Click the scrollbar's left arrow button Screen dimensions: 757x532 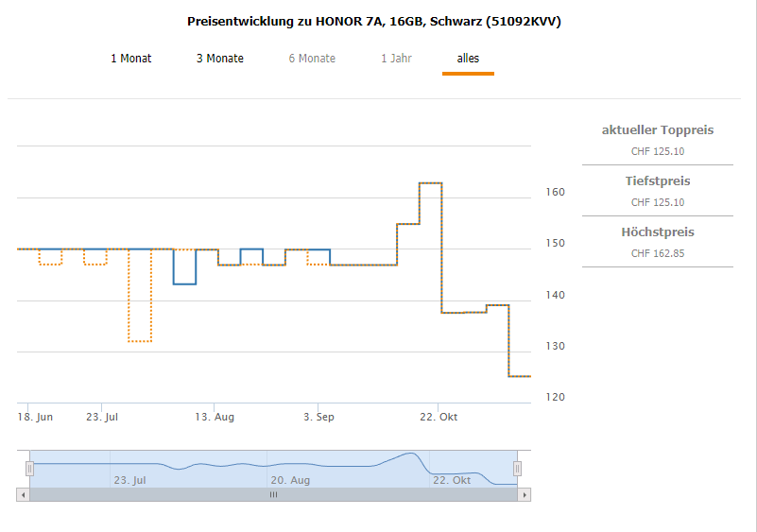[23, 494]
